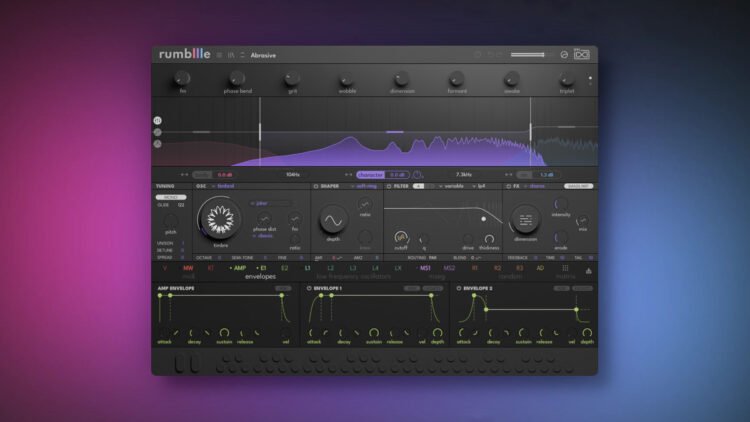The width and height of the screenshot is (750, 422).
Task: Open the preset library browser icon
Action: [231, 55]
